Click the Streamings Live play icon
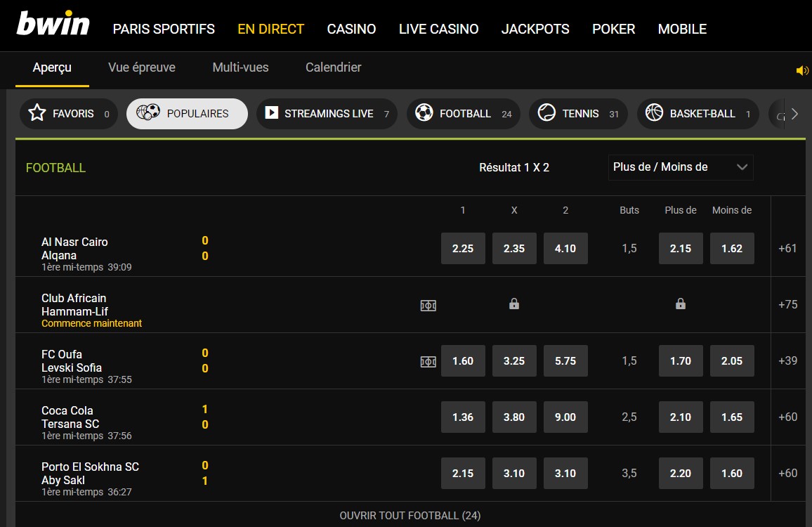Image resolution: width=812 pixels, height=527 pixels. point(271,112)
